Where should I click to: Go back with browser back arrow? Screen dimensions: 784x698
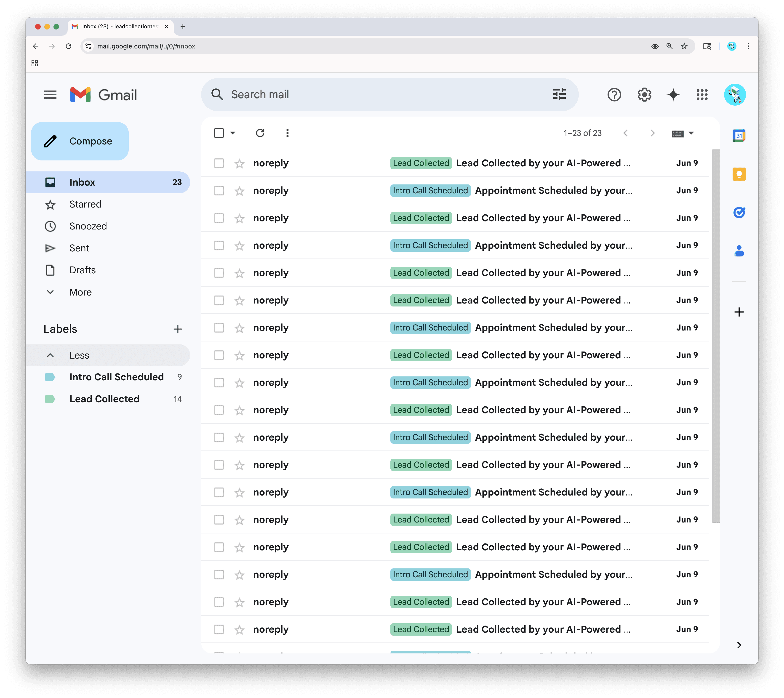pyautogui.click(x=36, y=46)
